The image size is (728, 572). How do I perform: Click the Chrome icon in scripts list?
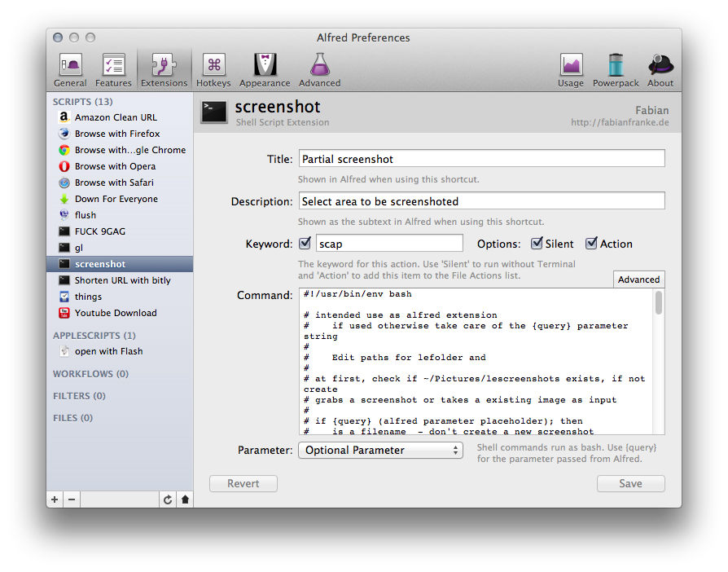pos(64,150)
